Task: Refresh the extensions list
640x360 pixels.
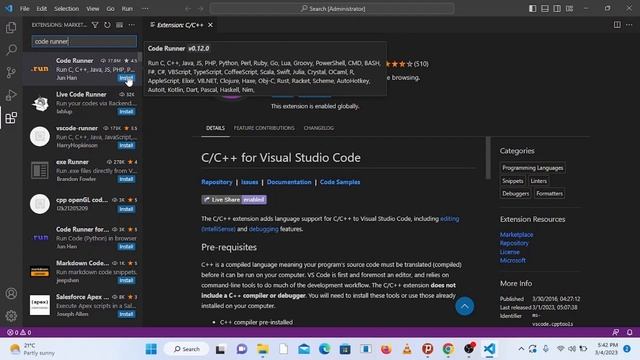Action: (x=107, y=25)
